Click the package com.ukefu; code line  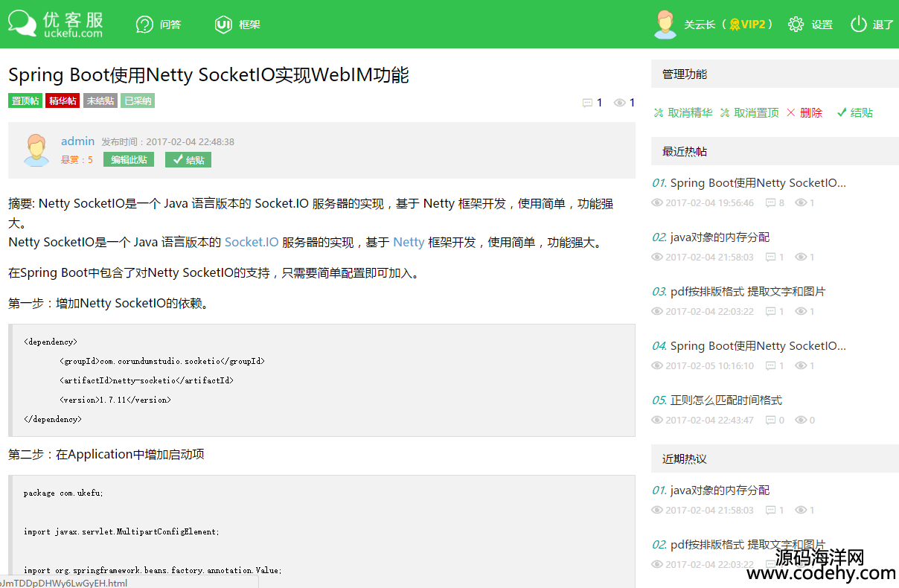(x=63, y=493)
